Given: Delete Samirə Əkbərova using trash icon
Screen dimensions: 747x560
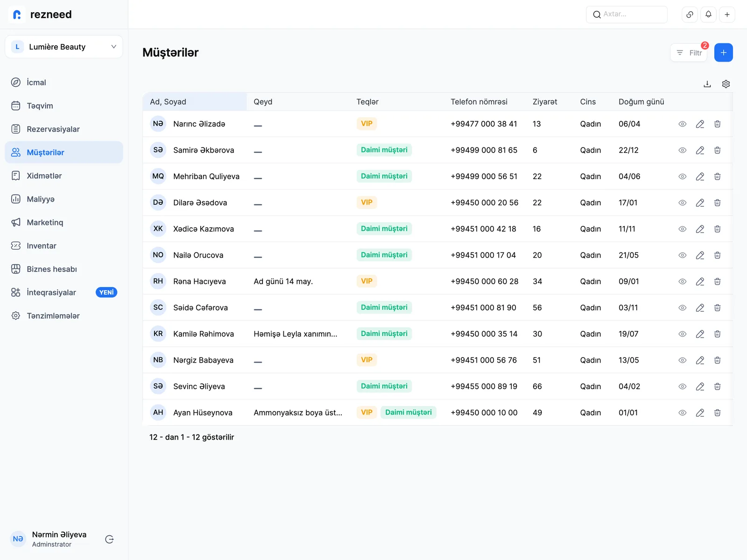Looking at the screenshot, I should [718, 150].
